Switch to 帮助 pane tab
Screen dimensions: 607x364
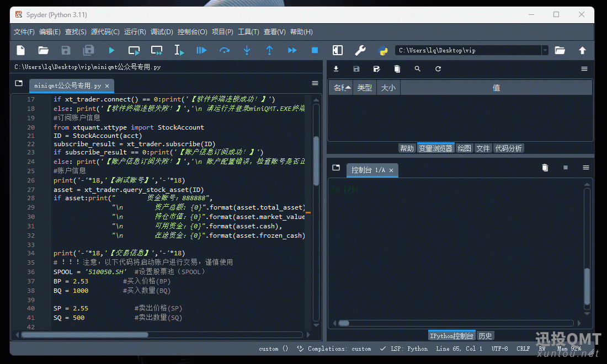(407, 148)
